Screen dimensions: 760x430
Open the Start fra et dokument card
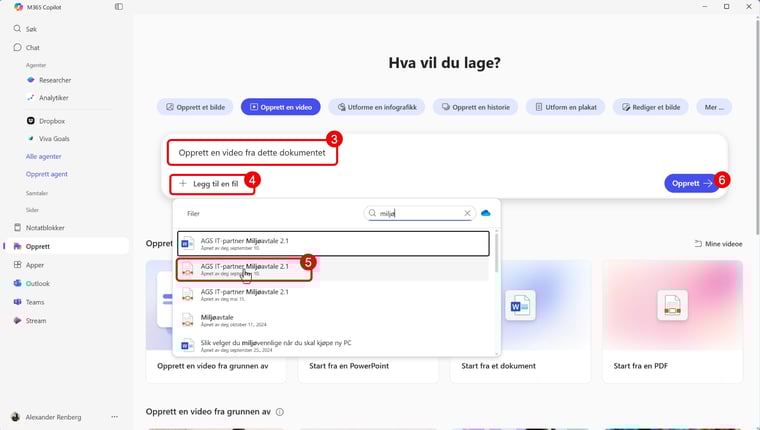[x=521, y=321]
